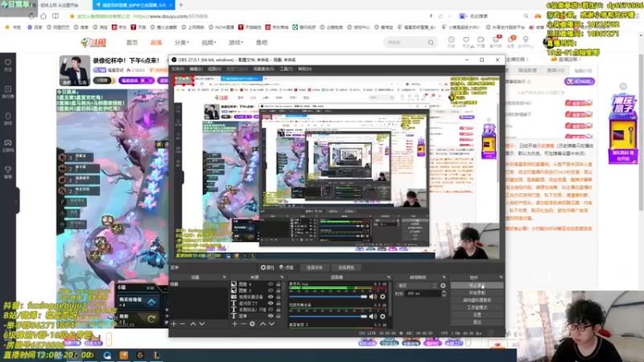Open source filters button in OBS toolbar
Viewport: 644px width, 362px height.
click(x=287, y=268)
